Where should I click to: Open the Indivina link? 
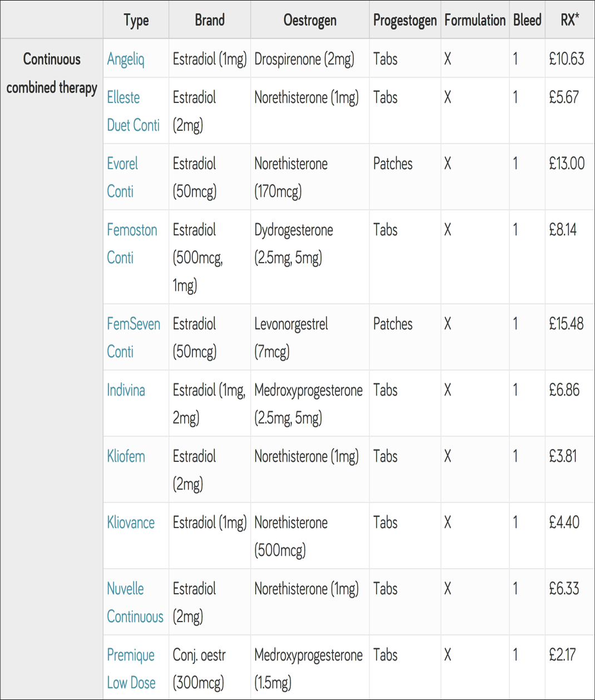pos(126,390)
